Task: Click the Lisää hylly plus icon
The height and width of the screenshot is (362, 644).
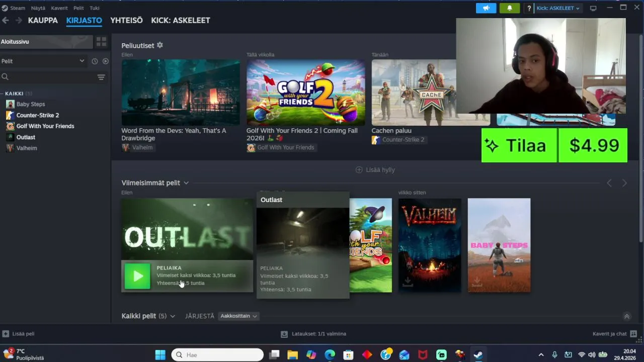Action: (359, 170)
